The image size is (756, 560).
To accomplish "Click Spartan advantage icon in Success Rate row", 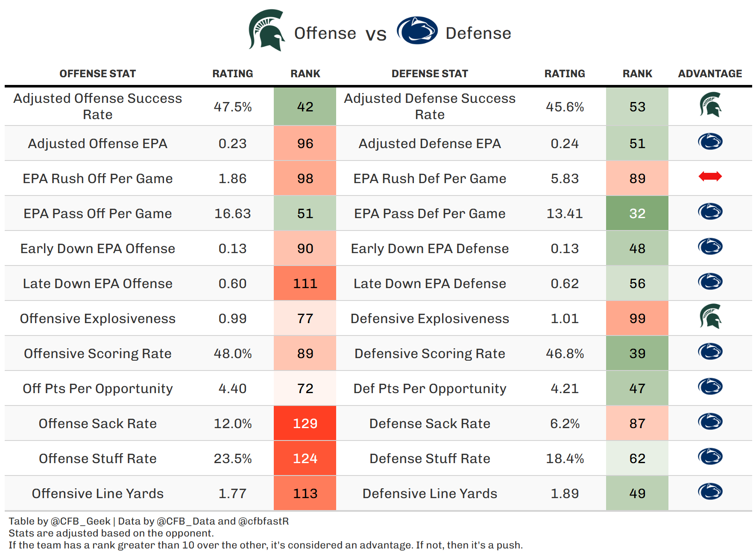I will (x=710, y=105).
